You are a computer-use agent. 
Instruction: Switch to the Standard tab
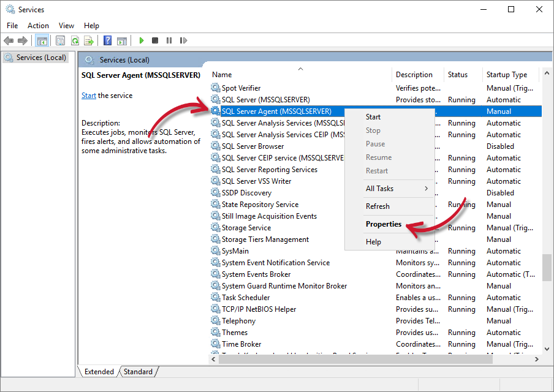point(138,371)
